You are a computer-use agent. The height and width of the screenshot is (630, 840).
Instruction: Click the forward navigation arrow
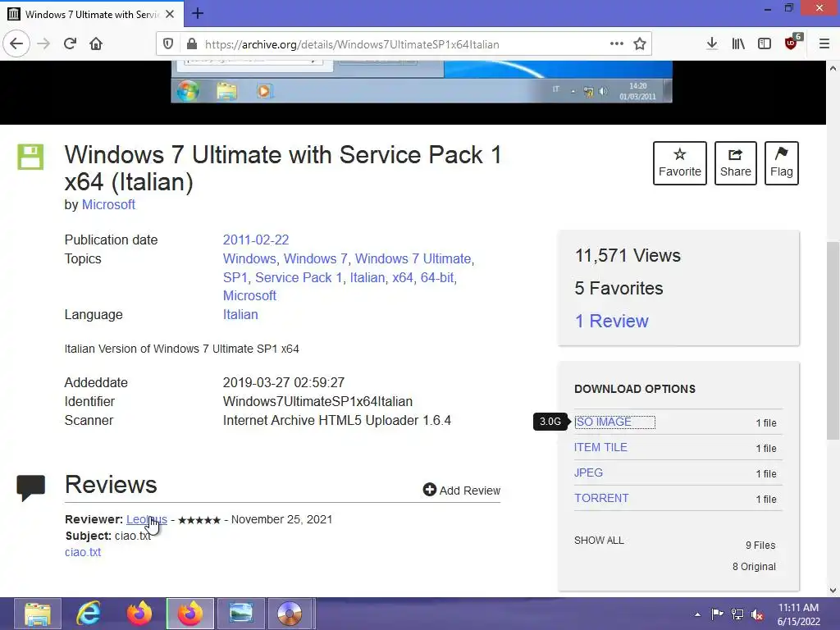click(x=43, y=43)
